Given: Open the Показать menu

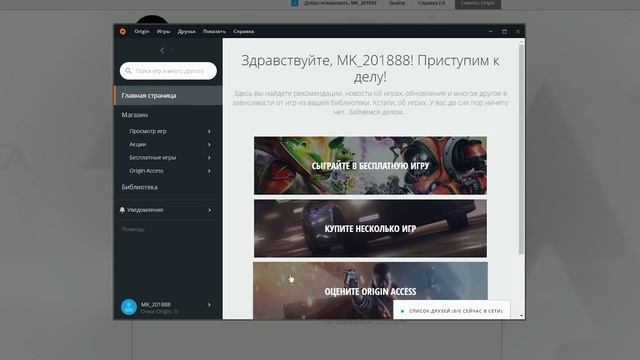Looking at the screenshot, I should [x=214, y=31].
